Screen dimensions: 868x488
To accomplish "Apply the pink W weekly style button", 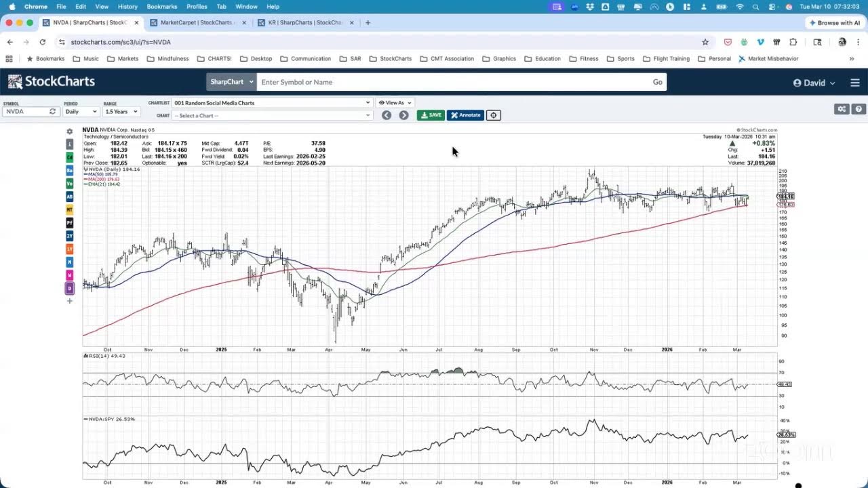I will tap(69, 275).
